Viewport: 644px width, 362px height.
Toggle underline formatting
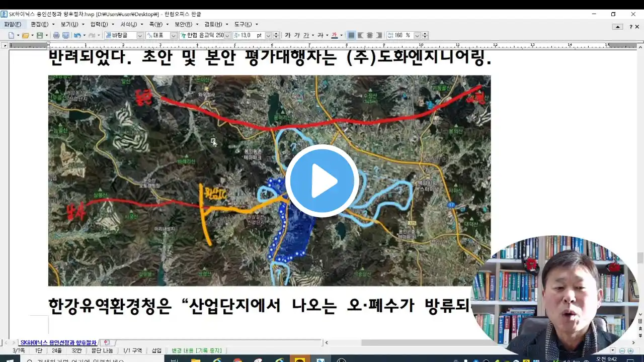coord(306,35)
